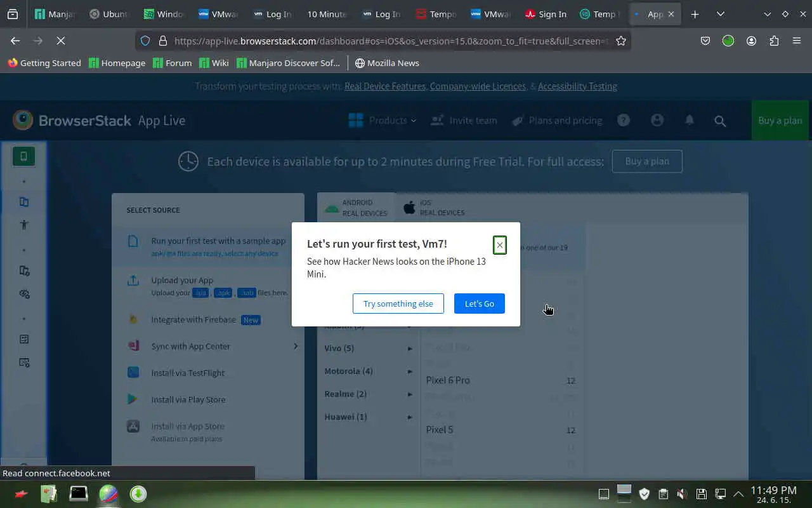Click the App Automate sidebar icon
Screen dimensions: 812x508
pyautogui.click(x=24, y=202)
